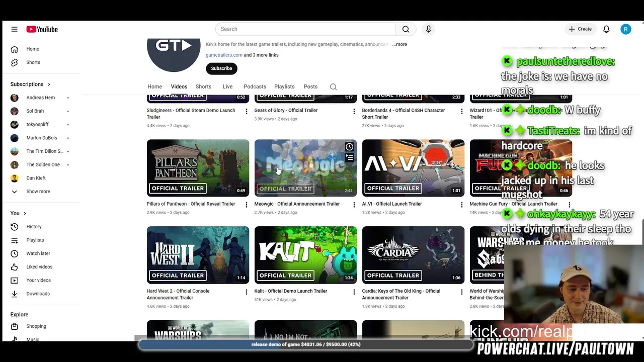Open options for Cardia video
Viewport: 644px width, 362px height.
pyautogui.click(x=461, y=292)
